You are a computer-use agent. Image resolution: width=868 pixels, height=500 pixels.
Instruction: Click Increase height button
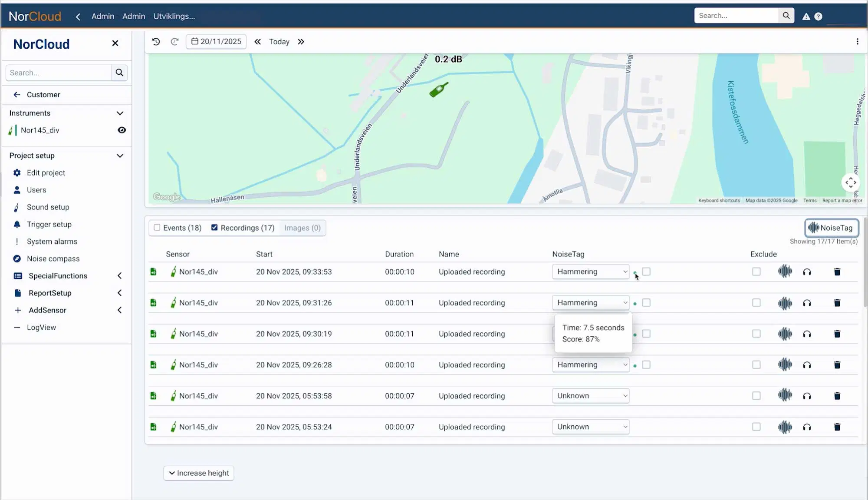tap(199, 473)
